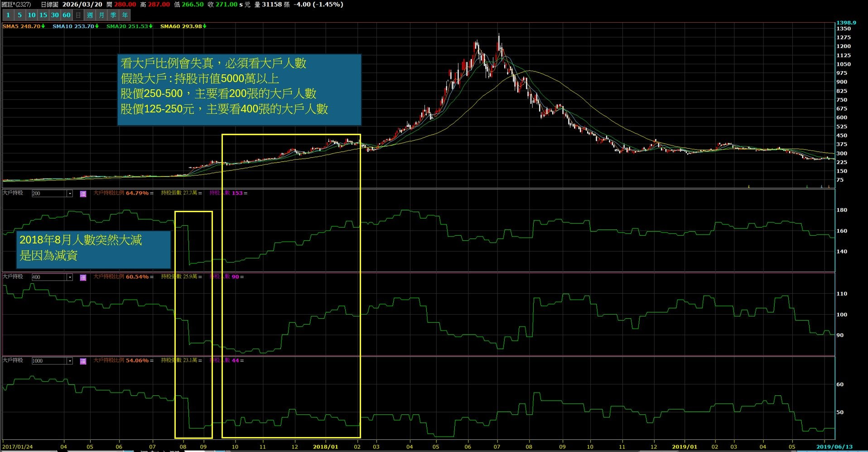Open the 1000-lot threshold dropdown arrow
The height and width of the screenshot is (452, 868).
70,361
